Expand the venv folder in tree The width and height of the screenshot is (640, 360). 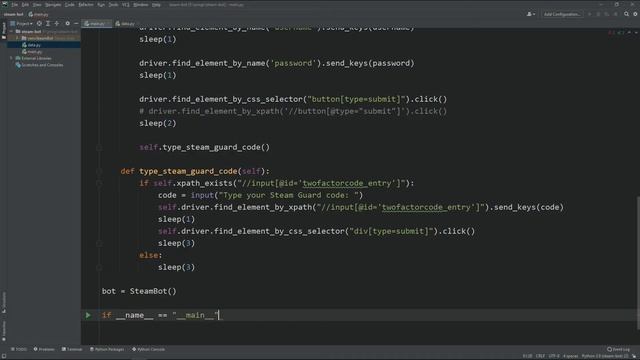(18, 38)
